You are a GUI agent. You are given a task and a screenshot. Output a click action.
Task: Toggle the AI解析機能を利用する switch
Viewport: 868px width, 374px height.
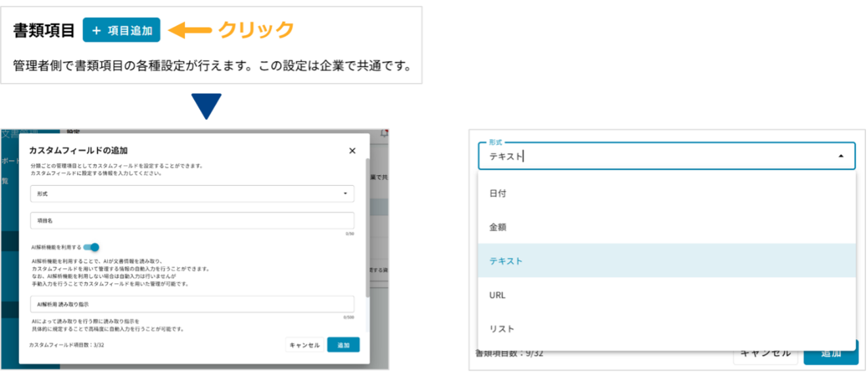(x=91, y=247)
